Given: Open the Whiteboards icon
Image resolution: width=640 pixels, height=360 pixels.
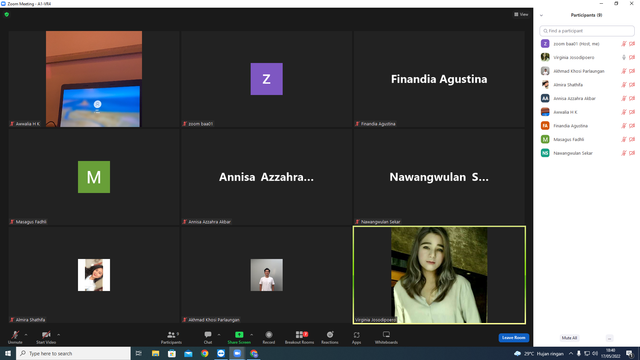Looking at the screenshot, I should pyautogui.click(x=386, y=335).
